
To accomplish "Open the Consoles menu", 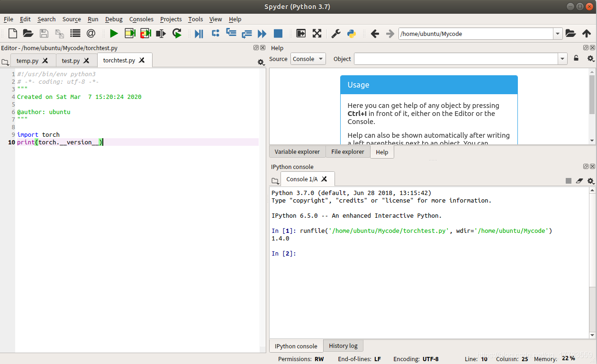I will click(x=141, y=19).
